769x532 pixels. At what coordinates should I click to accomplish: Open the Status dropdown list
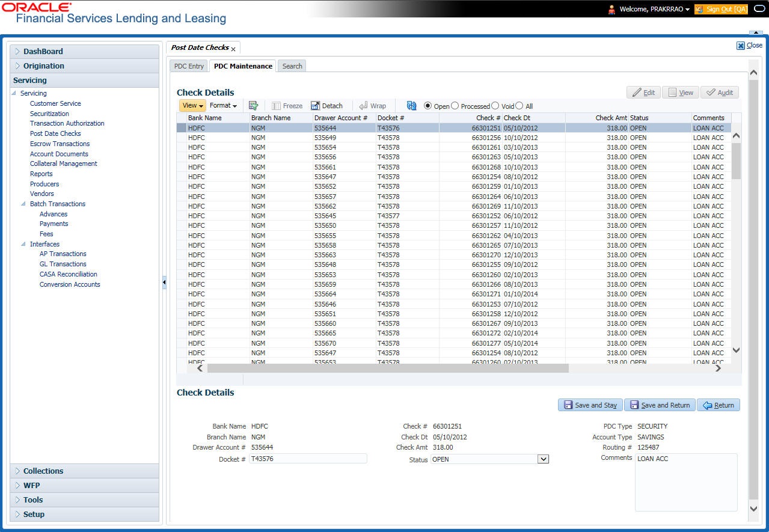pos(543,459)
